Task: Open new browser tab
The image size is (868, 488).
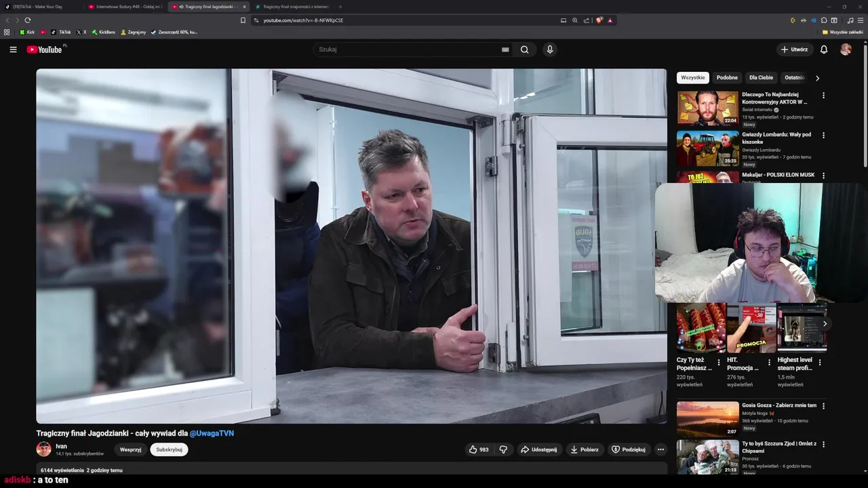Action: [340, 7]
